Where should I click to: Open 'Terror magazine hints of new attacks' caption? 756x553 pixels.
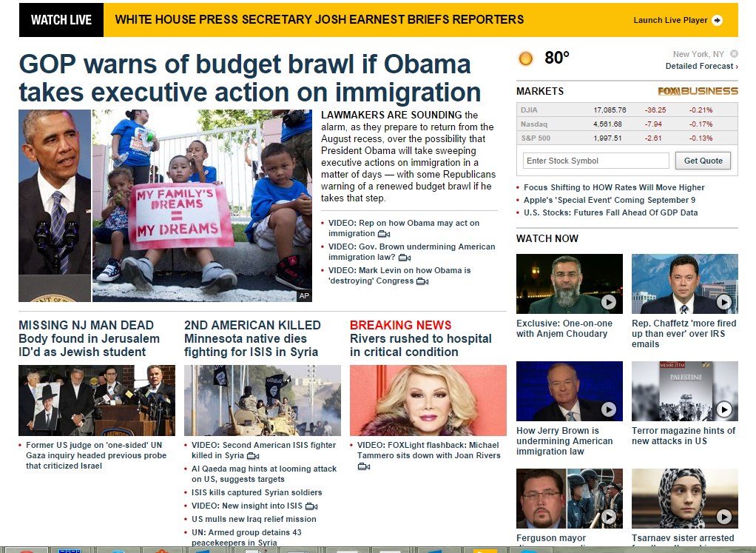pyautogui.click(x=684, y=436)
